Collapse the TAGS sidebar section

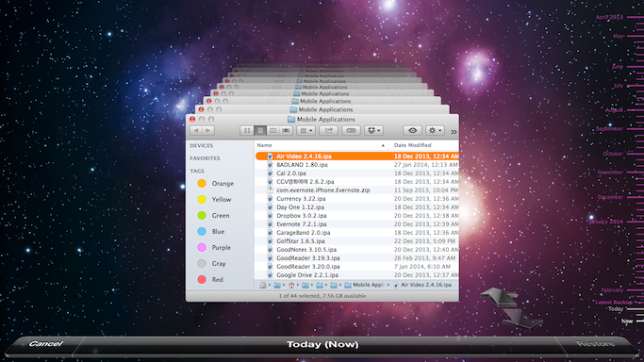(197, 172)
